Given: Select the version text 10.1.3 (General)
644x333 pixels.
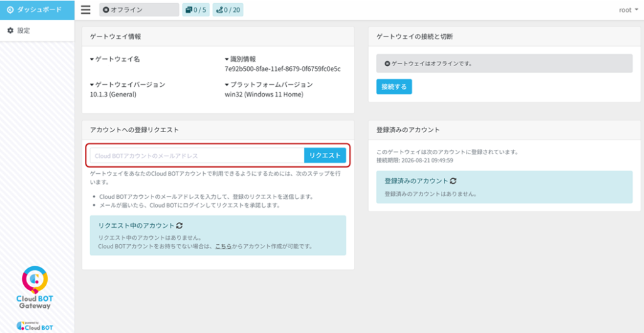Looking at the screenshot, I should point(113,94).
